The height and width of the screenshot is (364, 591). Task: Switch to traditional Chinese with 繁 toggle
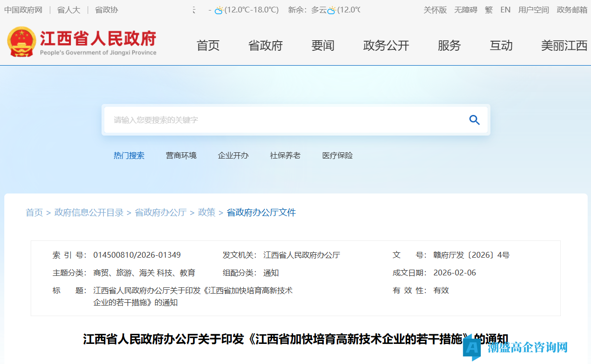489,10
